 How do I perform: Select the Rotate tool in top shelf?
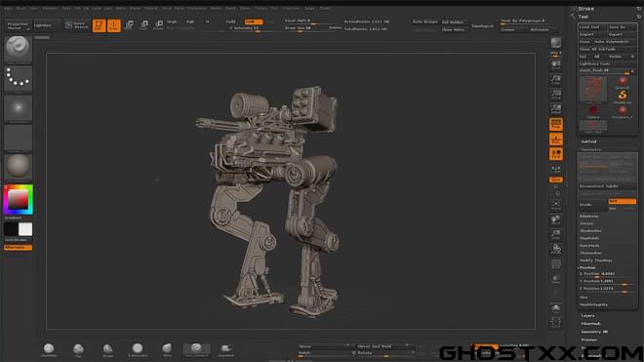click(x=158, y=25)
